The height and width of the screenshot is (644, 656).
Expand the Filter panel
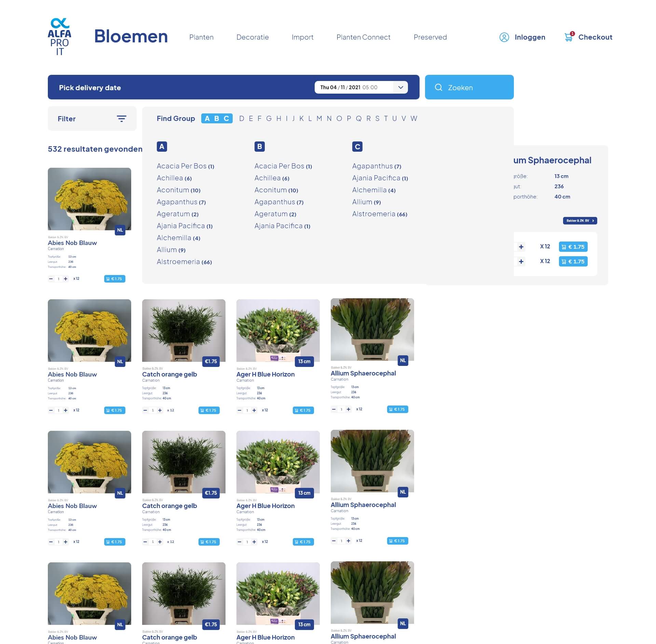92,119
